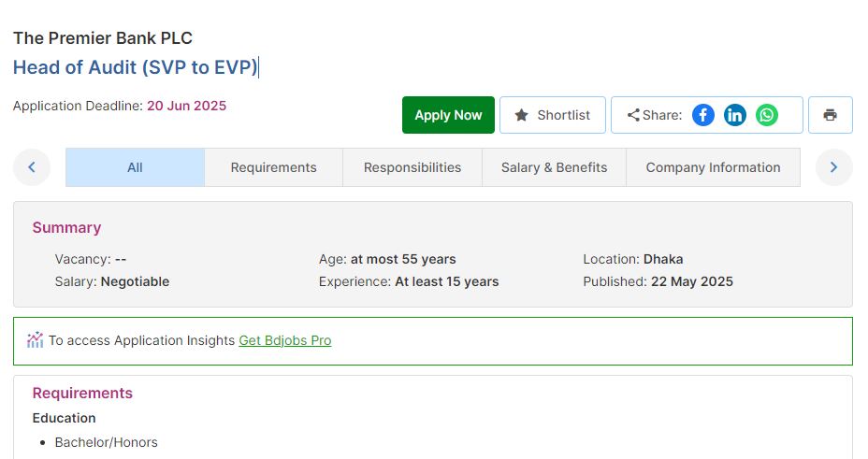Viewport: 868px width, 459px height.
Task: Share job through WhatsApp icon
Action: (767, 115)
